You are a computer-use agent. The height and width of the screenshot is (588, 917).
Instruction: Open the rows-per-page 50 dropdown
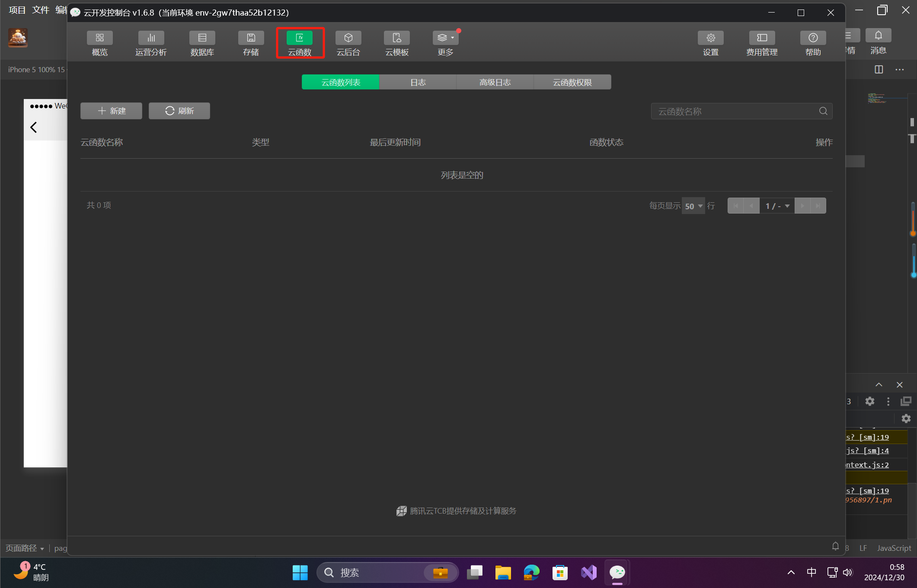point(693,206)
